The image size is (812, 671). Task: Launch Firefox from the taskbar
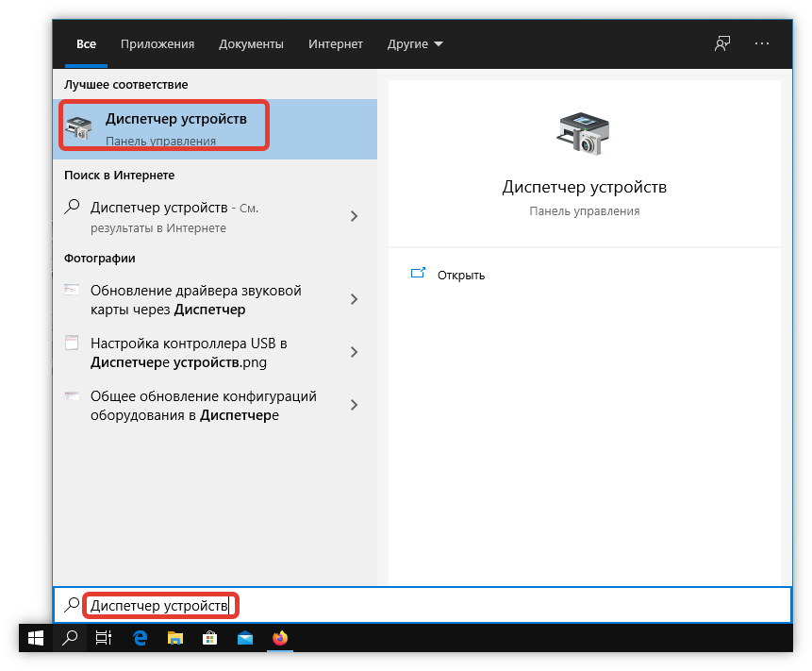[x=280, y=638]
